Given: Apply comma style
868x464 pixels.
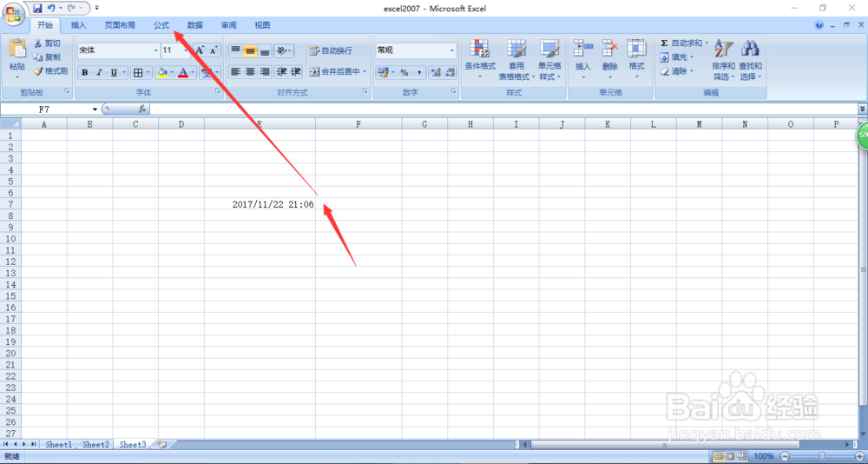Looking at the screenshot, I should point(418,73).
